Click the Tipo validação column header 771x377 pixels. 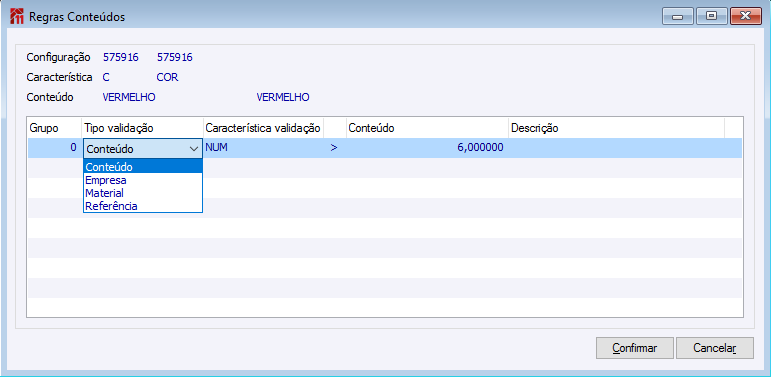point(143,128)
